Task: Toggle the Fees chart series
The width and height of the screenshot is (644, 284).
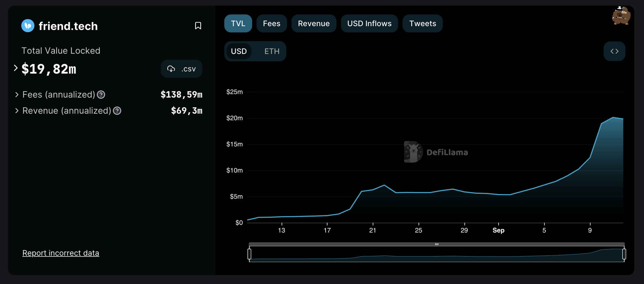Action: 272,23
